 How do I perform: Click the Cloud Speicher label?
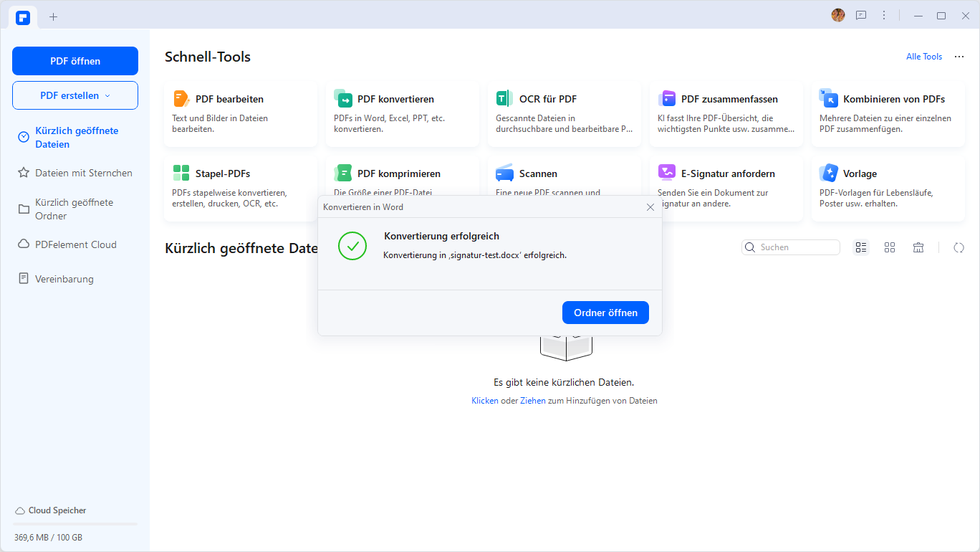[57, 510]
